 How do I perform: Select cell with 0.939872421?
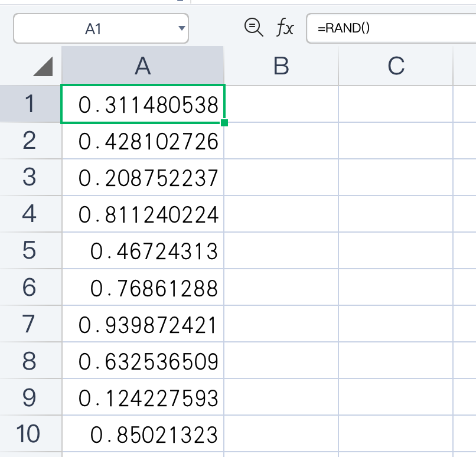click(143, 324)
